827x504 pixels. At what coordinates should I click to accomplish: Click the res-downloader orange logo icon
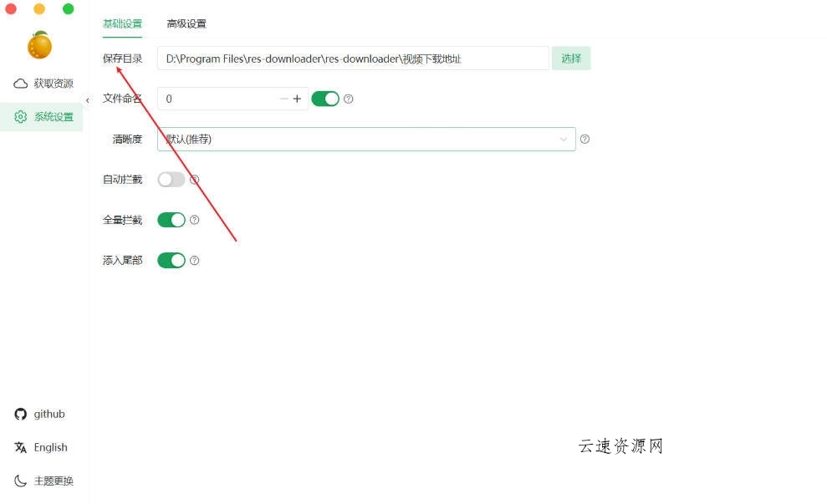40,45
